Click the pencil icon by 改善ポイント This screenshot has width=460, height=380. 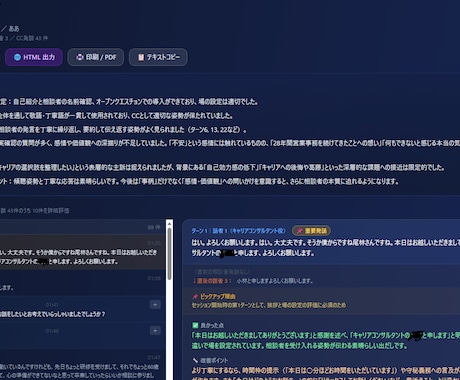click(x=195, y=360)
